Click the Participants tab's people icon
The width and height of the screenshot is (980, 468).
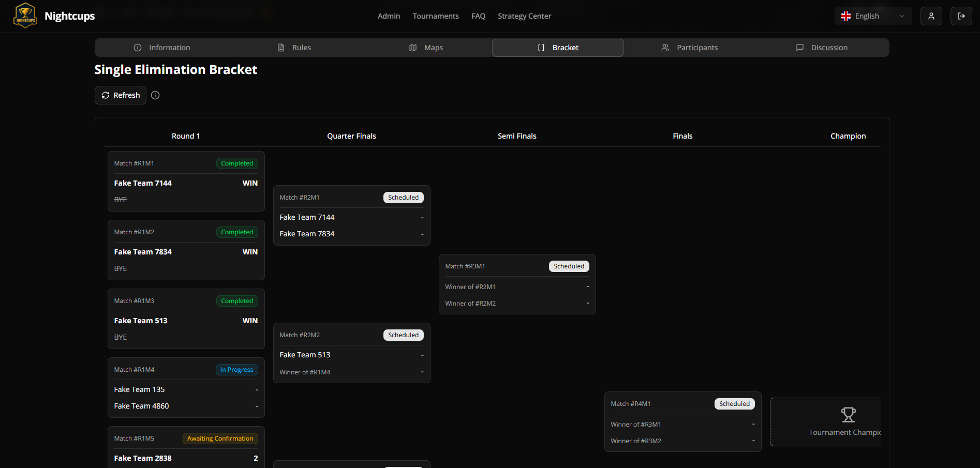(665, 48)
